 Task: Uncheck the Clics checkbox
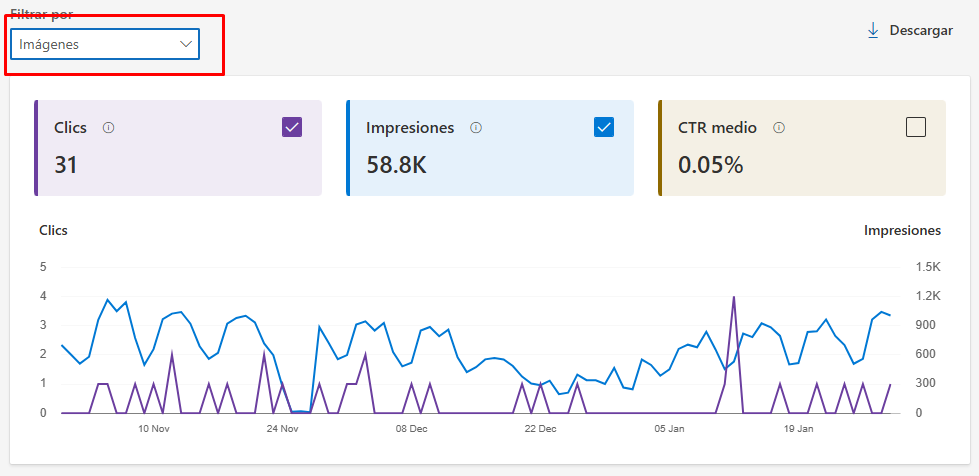click(x=292, y=127)
